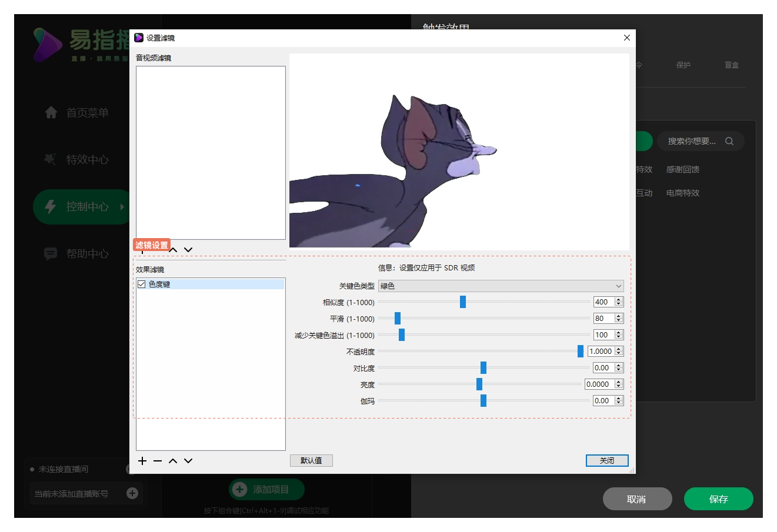Select 感谢回馈 category
The height and width of the screenshot is (532, 777).
pyautogui.click(x=683, y=169)
